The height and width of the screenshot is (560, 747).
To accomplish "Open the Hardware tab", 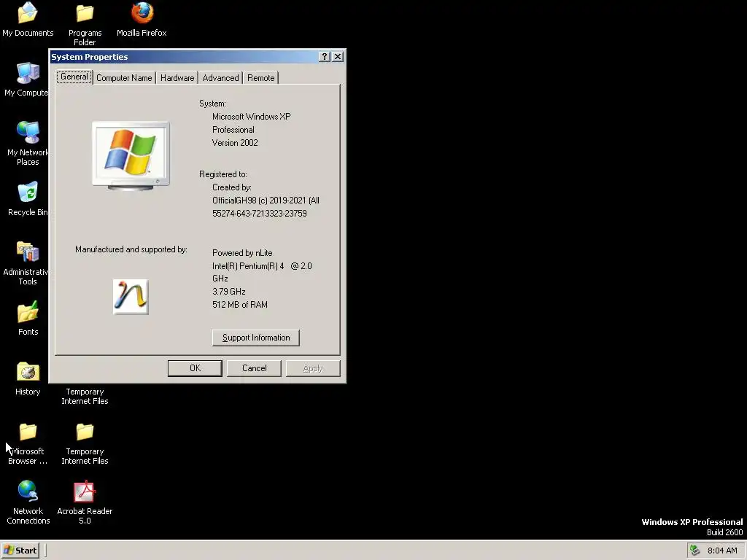I will click(x=177, y=78).
